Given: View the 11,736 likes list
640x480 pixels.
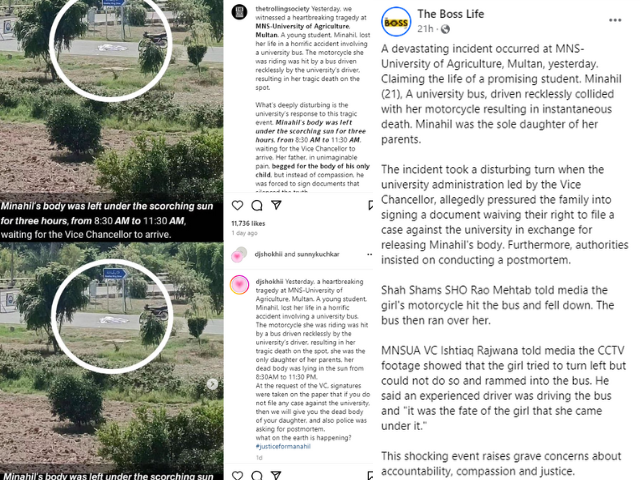Looking at the screenshot, I should tap(248, 223).
